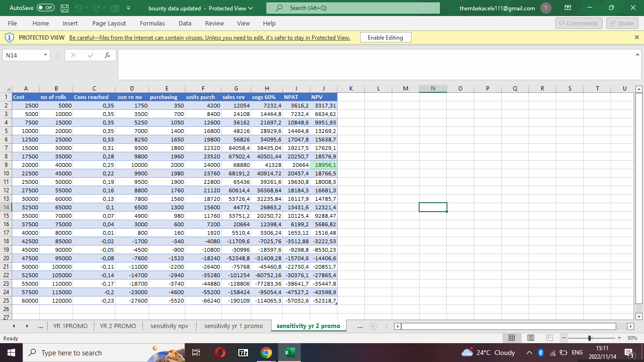Select the 'sensitivity yr 2 promo' sheet tab
This screenshot has height=362, width=644.
[308, 326]
